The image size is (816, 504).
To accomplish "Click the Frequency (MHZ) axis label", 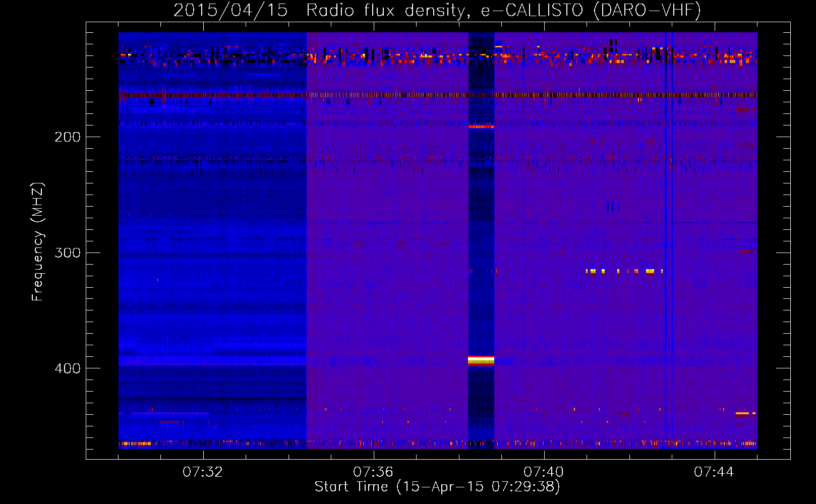I will point(38,241).
